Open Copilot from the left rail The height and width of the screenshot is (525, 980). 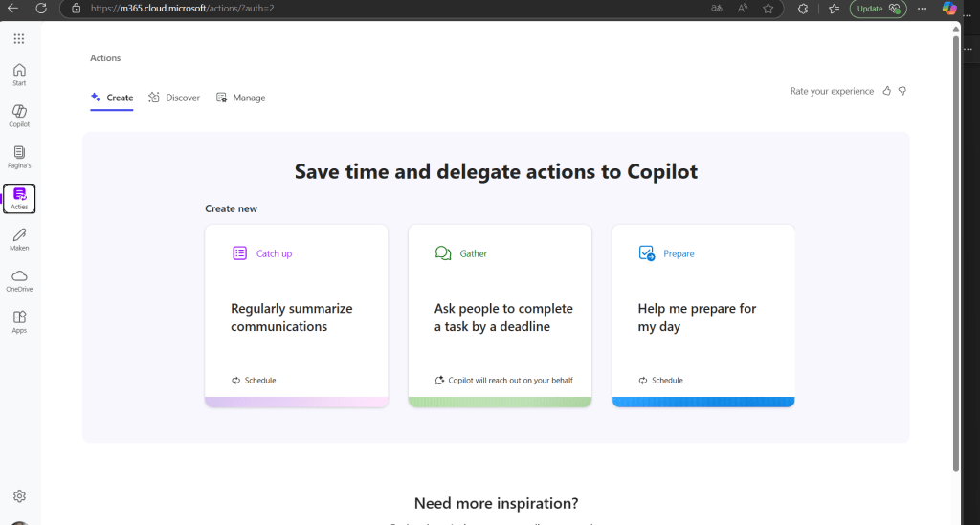pos(19,116)
